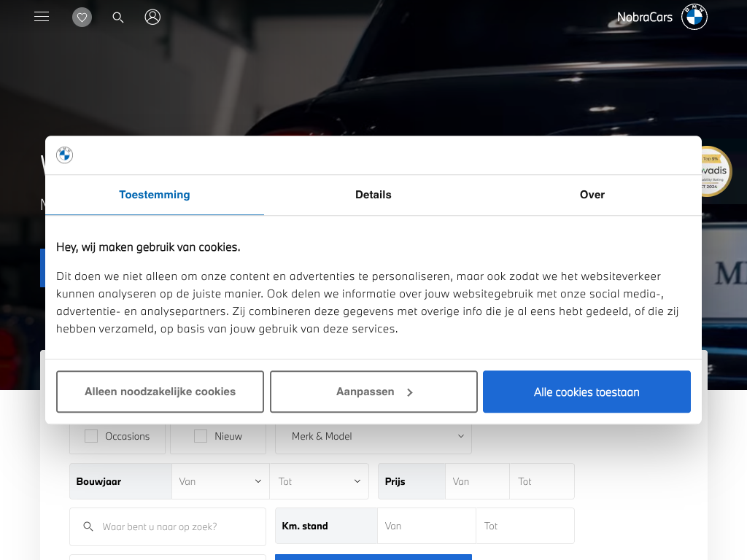The width and height of the screenshot is (747, 560).
Task: Select the Toestemming tab
Action: (155, 195)
